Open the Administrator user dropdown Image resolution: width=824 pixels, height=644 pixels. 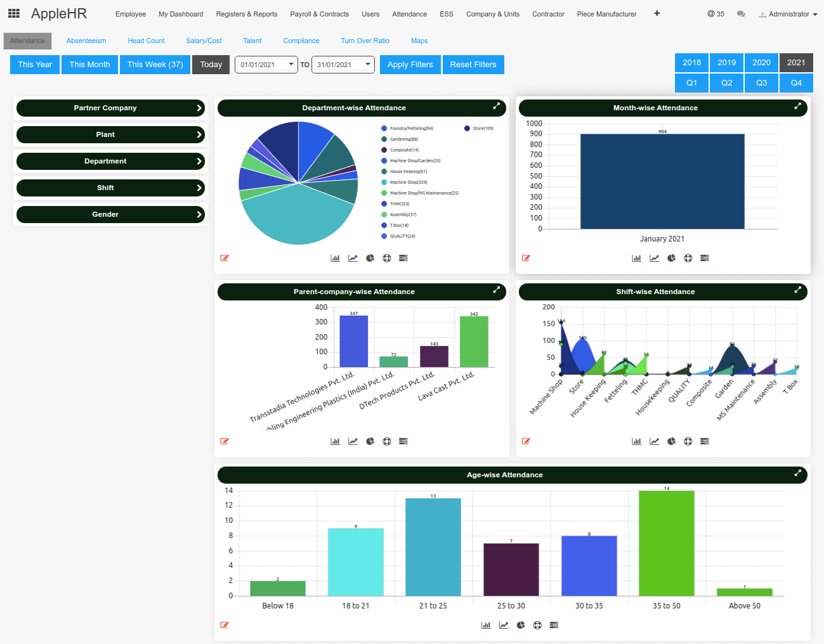(788, 14)
